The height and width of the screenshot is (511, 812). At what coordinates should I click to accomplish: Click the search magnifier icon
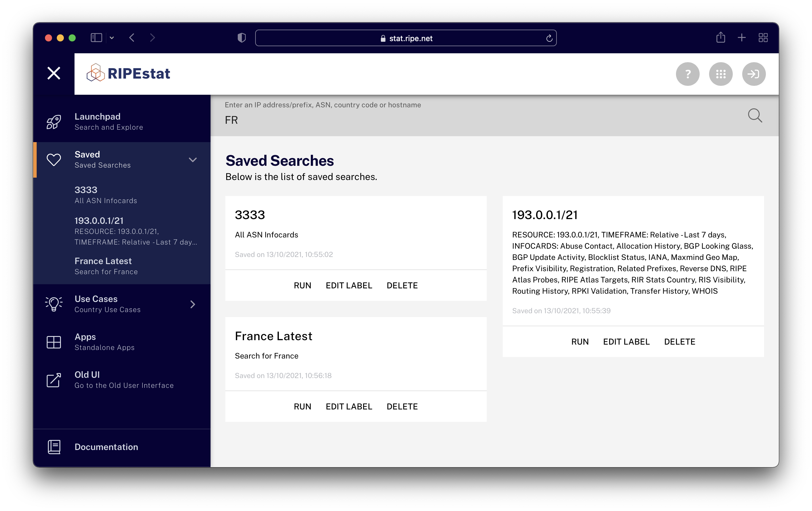[x=755, y=116]
